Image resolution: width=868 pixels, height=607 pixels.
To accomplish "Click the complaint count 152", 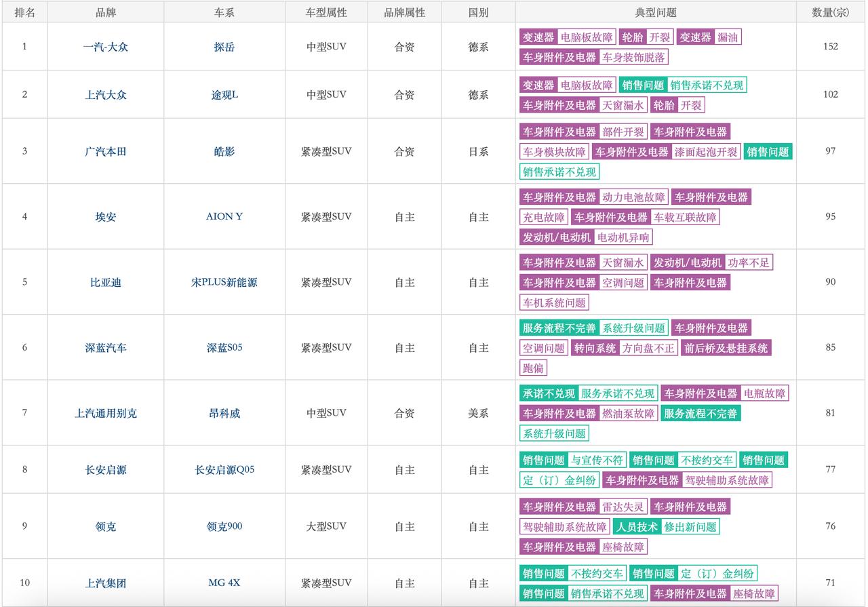I will (831, 47).
